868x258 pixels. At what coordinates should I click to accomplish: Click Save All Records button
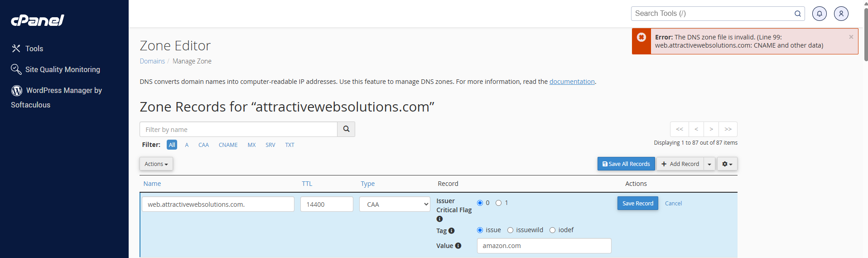[626, 164]
